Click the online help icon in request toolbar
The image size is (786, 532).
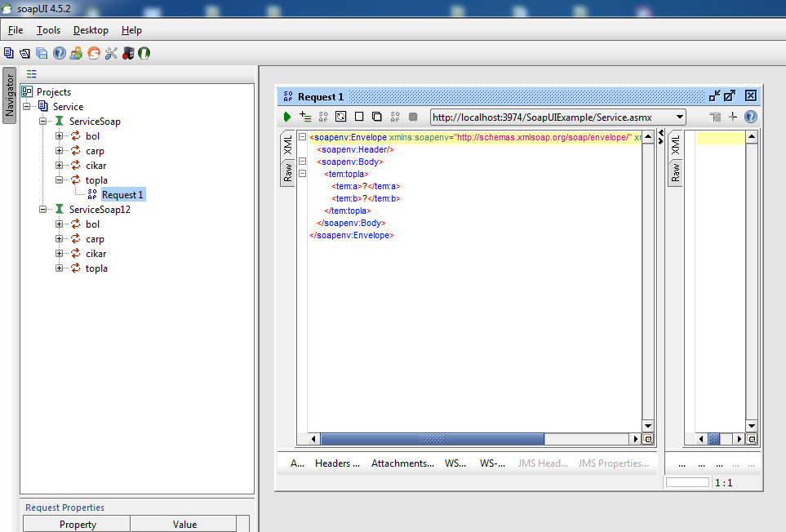(x=750, y=117)
